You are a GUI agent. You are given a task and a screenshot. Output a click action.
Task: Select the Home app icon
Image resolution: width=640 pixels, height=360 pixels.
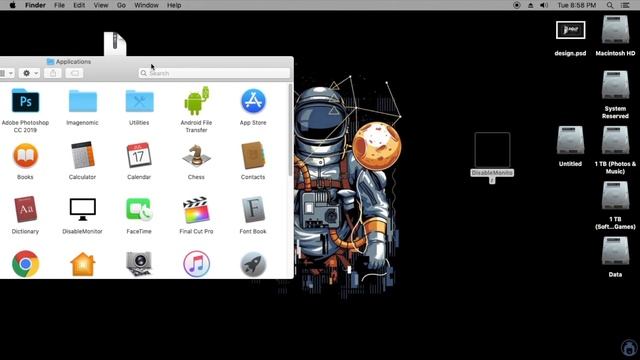coord(82,264)
